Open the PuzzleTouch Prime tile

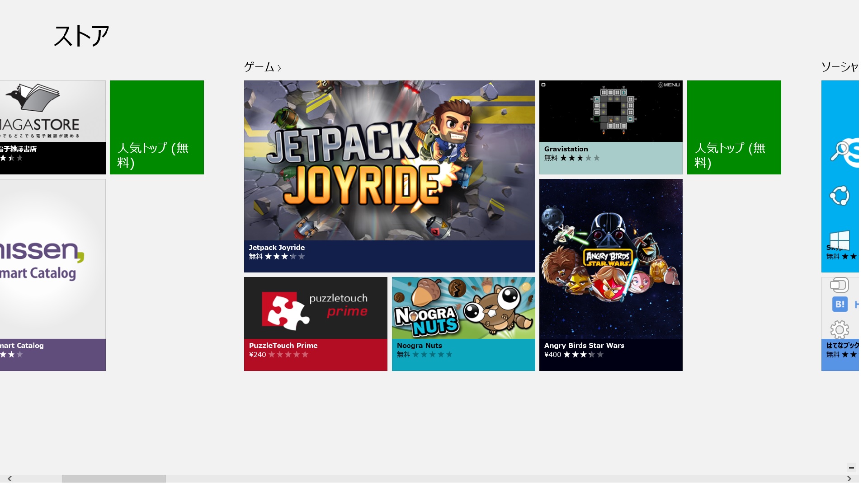(316, 324)
